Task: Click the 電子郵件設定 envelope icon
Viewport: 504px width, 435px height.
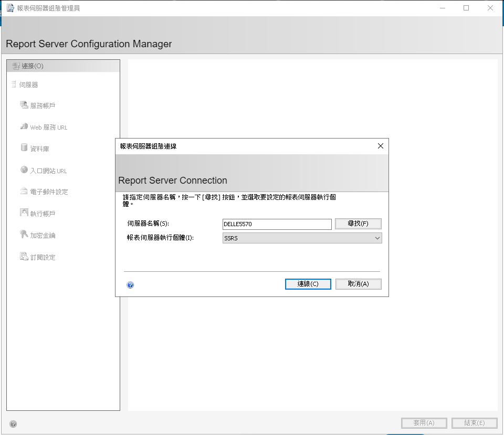Action: pyautogui.click(x=24, y=192)
